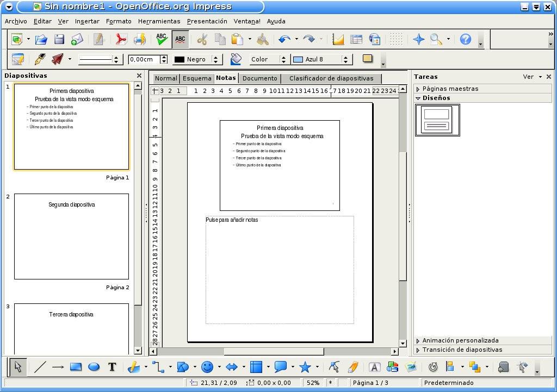Export directly as PDF
The height and width of the screenshot is (392, 557).
pos(120,39)
